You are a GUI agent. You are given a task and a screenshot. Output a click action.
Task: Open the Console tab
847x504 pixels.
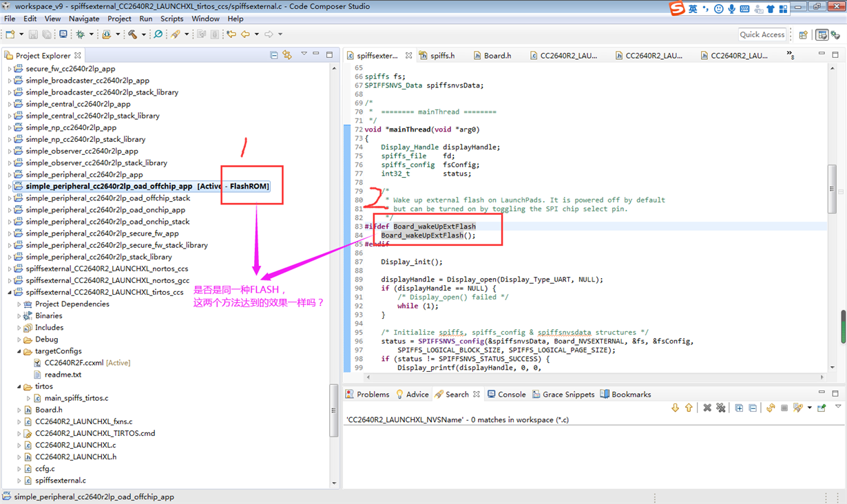pyautogui.click(x=506, y=395)
